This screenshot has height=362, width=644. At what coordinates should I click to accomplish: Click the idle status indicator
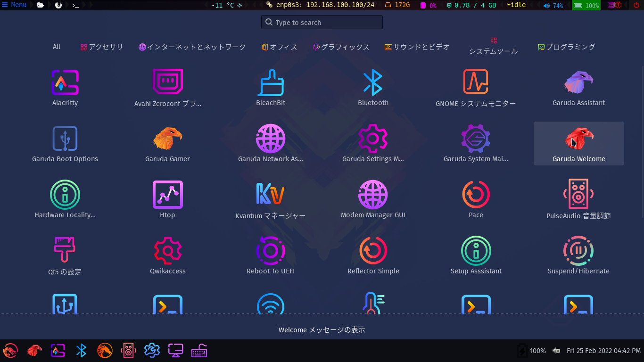(516, 5)
